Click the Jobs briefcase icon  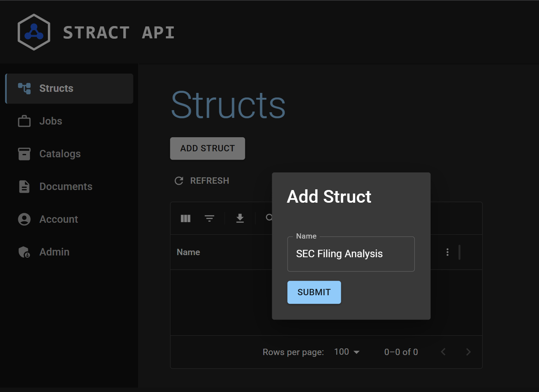(x=24, y=121)
